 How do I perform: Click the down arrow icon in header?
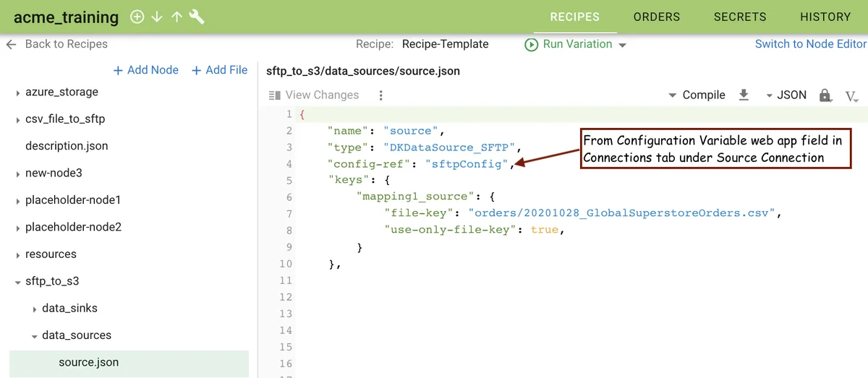point(157,17)
